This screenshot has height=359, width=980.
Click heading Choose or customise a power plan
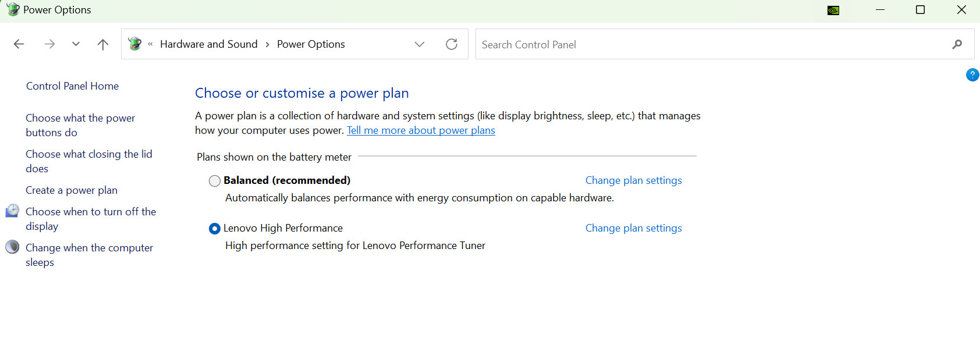click(302, 93)
